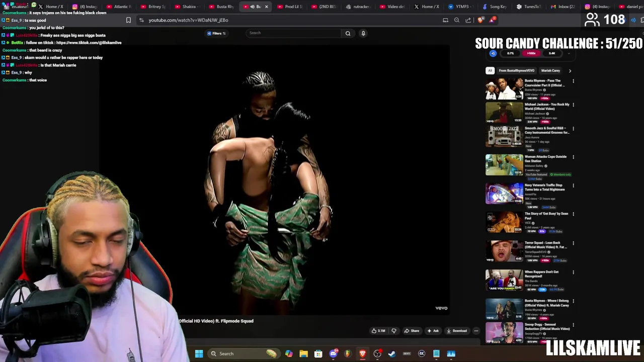This screenshot has height=362, width=644.
Task: Open Brave Shields lion icon
Action: pyautogui.click(x=480, y=20)
